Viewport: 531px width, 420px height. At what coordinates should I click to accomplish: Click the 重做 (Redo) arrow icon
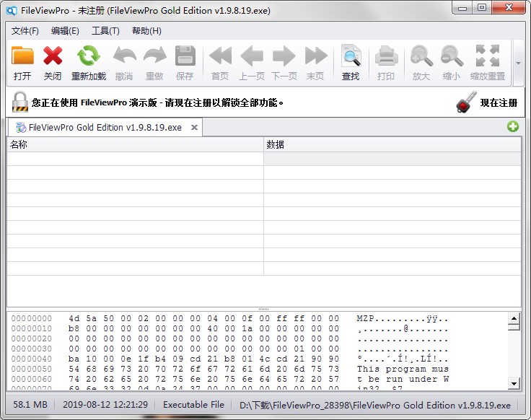pos(155,56)
